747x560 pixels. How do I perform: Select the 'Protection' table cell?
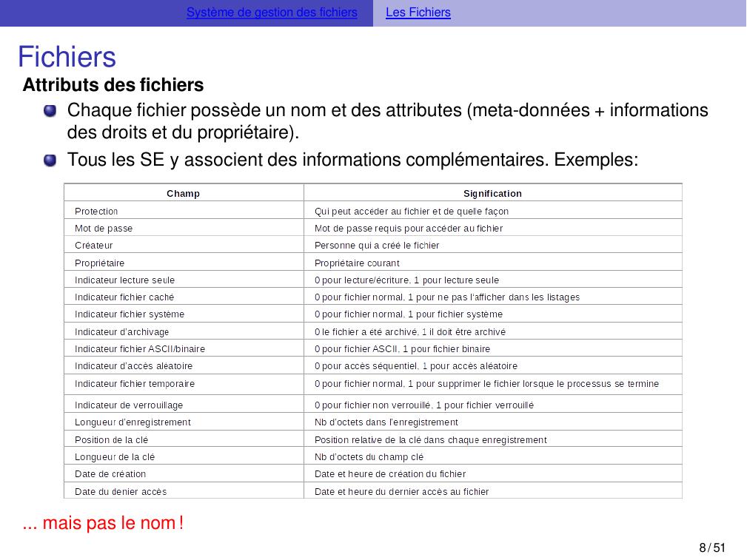tap(96, 212)
